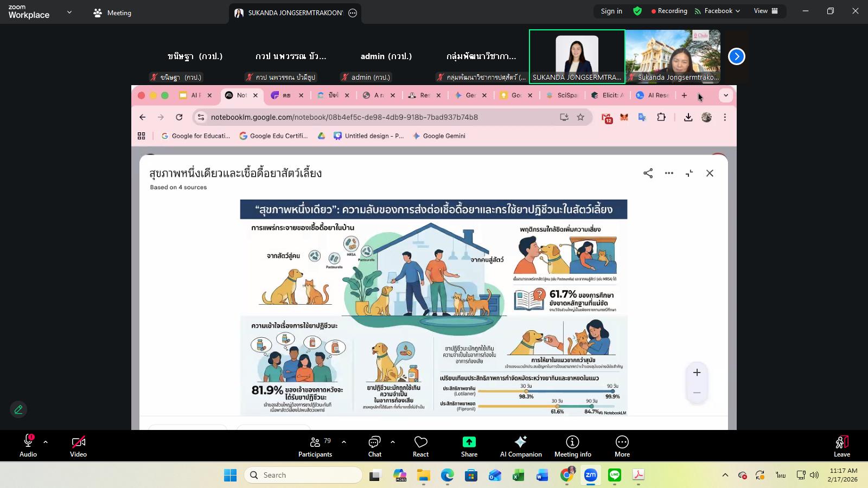Open the Chat panel
The height and width of the screenshot is (488, 868).
point(374,446)
